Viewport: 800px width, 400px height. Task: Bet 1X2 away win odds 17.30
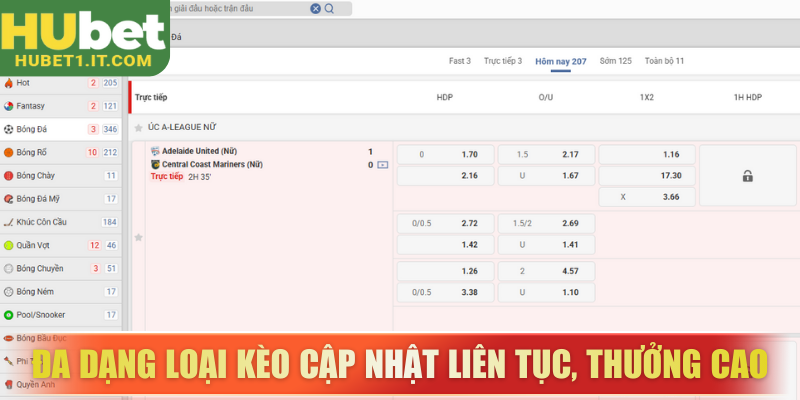pyautogui.click(x=647, y=176)
